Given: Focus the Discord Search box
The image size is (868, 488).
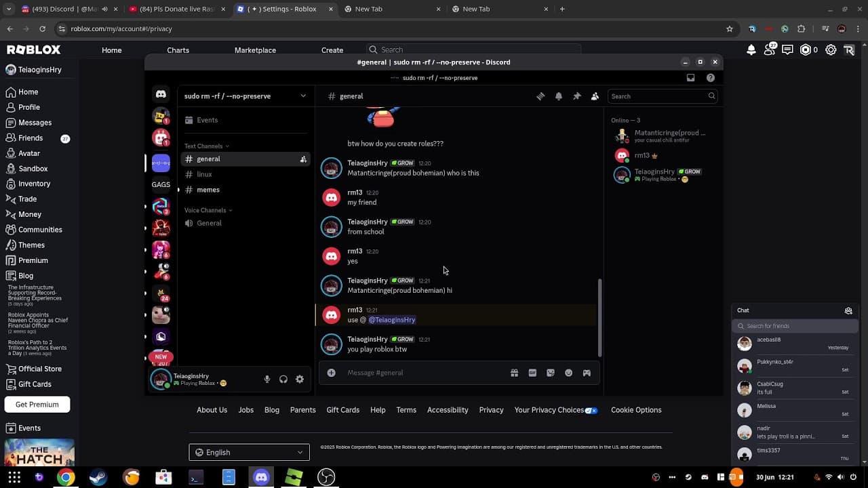Looking at the screenshot, I should click(663, 96).
